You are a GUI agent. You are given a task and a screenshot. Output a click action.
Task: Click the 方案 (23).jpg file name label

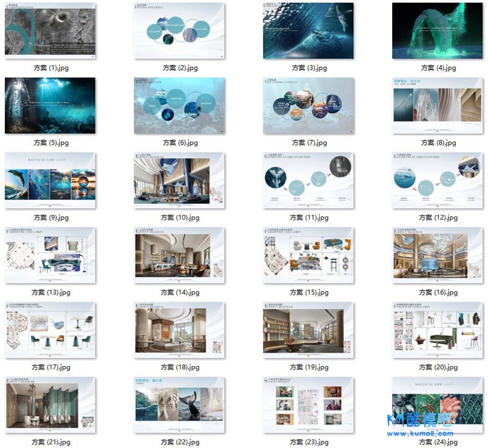[x=309, y=442]
